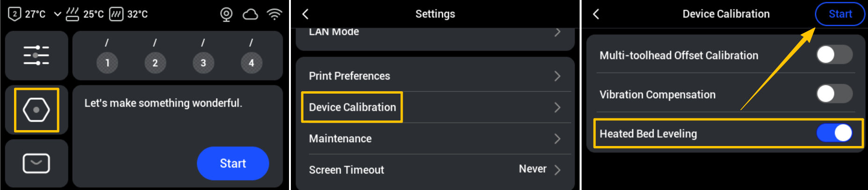Go back from the Settings screen
The height and width of the screenshot is (190, 868).
tap(305, 14)
